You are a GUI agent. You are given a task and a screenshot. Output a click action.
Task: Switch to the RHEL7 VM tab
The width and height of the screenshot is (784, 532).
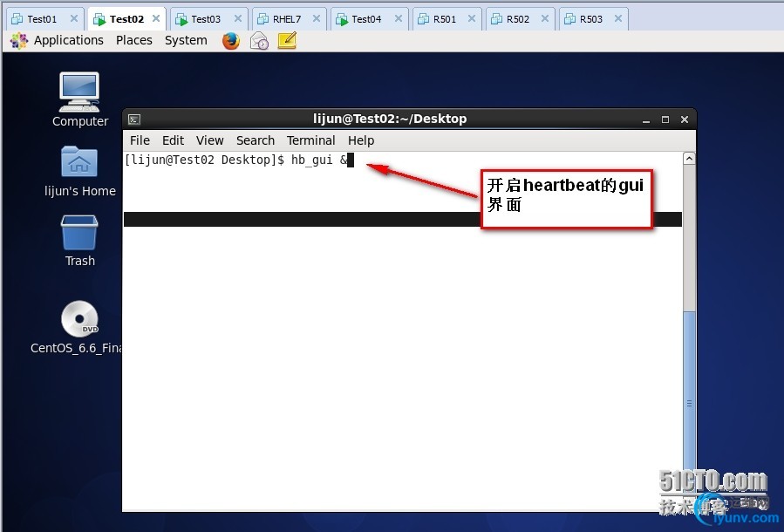[x=287, y=19]
